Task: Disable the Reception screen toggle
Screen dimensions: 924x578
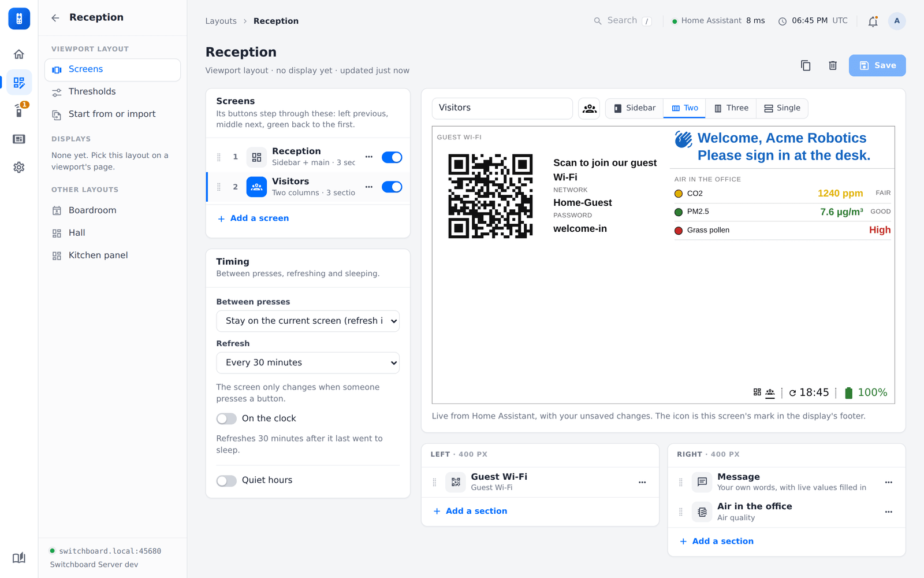Action: (x=392, y=157)
